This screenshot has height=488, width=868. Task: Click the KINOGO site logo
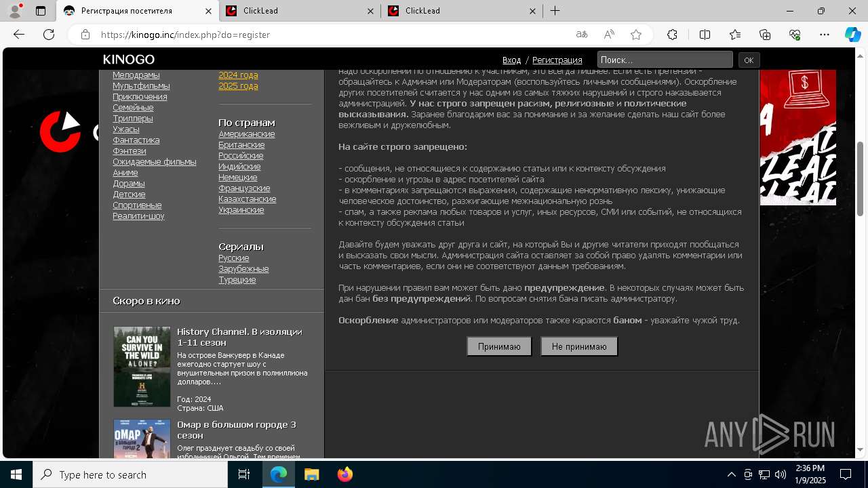click(129, 60)
